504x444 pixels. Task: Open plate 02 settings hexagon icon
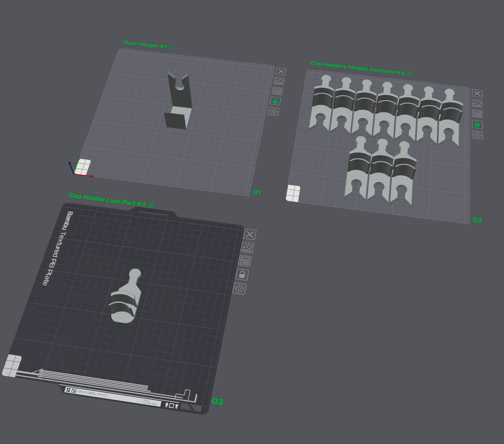pyautogui.click(x=477, y=135)
